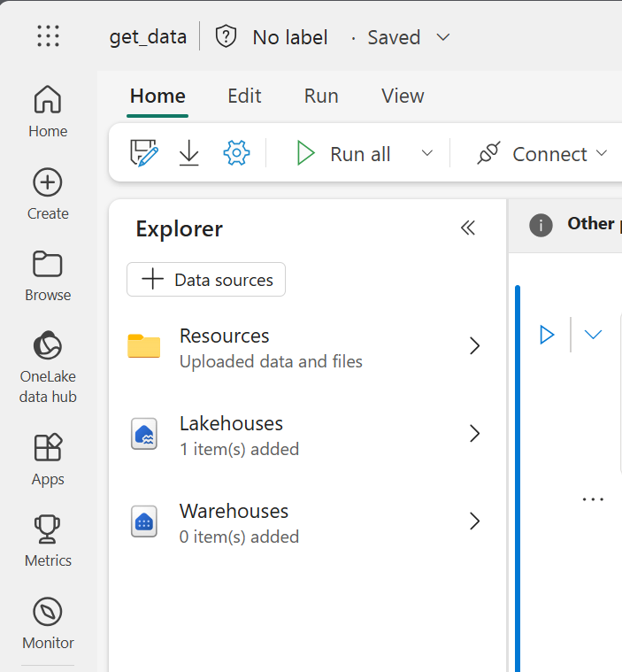Open Monitor in the left sidebar
Image resolution: width=622 pixels, height=672 pixels.
(48, 623)
